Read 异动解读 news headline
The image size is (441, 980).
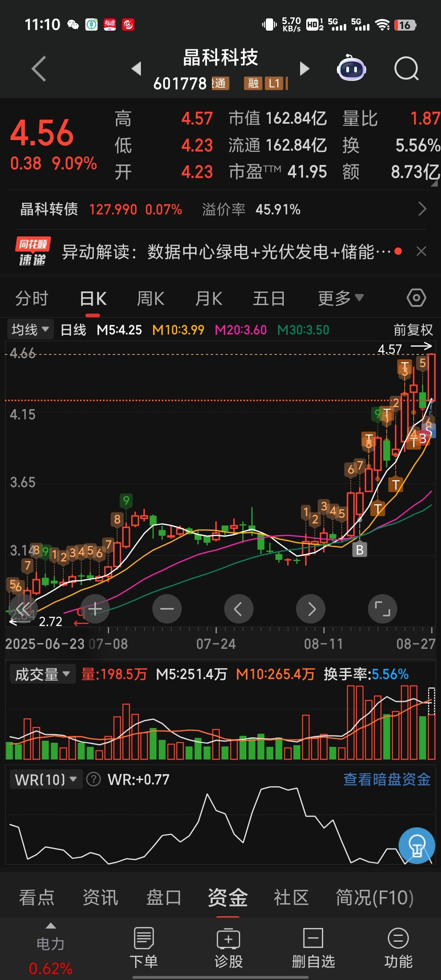[226, 252]
